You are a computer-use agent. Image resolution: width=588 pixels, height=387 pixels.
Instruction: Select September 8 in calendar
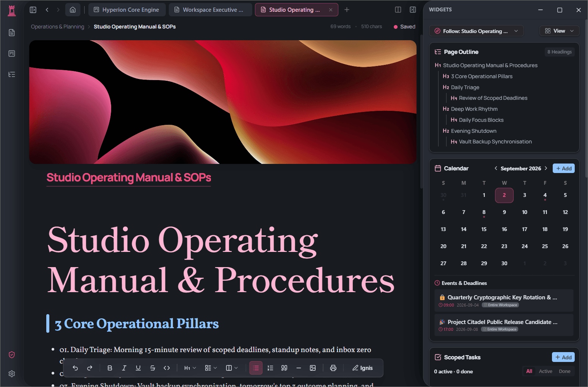click(484, 212)
